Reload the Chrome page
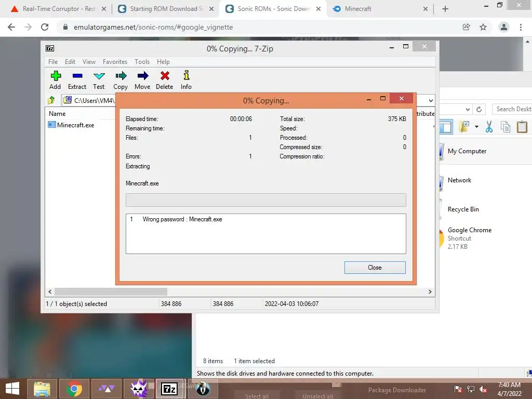The width and height of the screenshot is (532, 399). click(45, 27)
